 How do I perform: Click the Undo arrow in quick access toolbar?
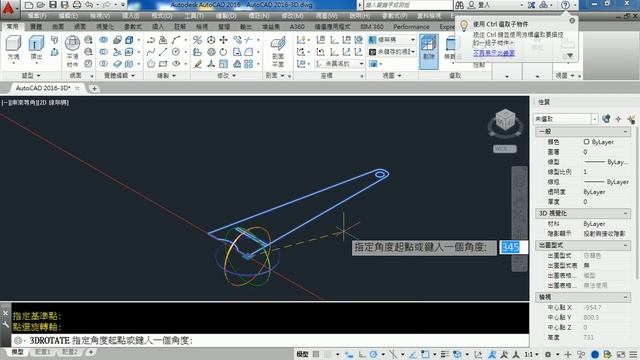click(x=89, y=5)
